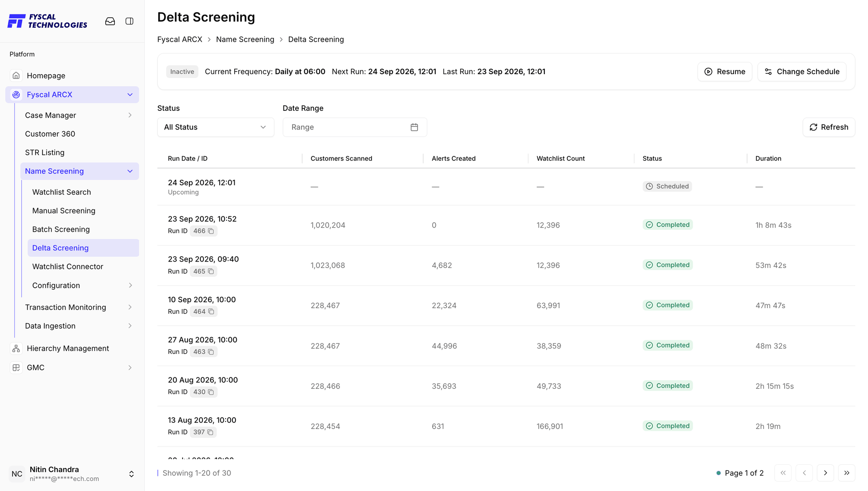Go to the next page
Viewport: 868px width, 491px height.
point(826,473)
